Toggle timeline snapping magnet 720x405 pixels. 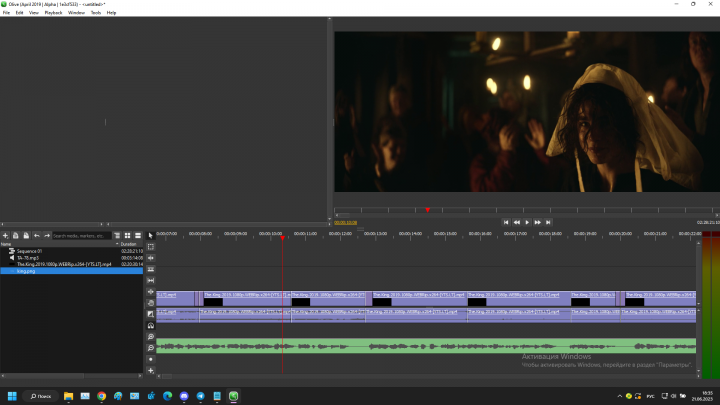(151, 326)
